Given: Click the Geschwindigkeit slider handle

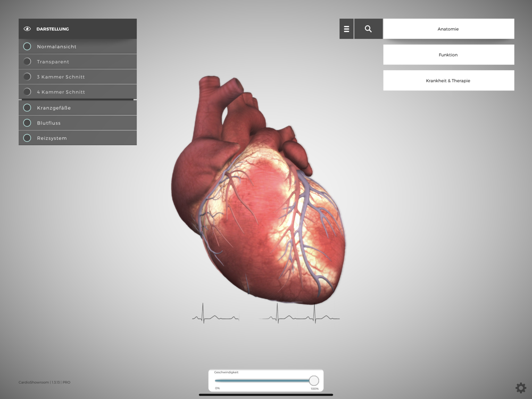Looking at the screenshot, I should click(314, 380).
